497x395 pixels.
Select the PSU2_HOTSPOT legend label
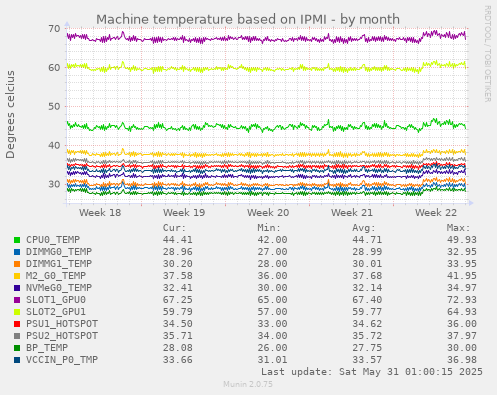pos(62,336)
